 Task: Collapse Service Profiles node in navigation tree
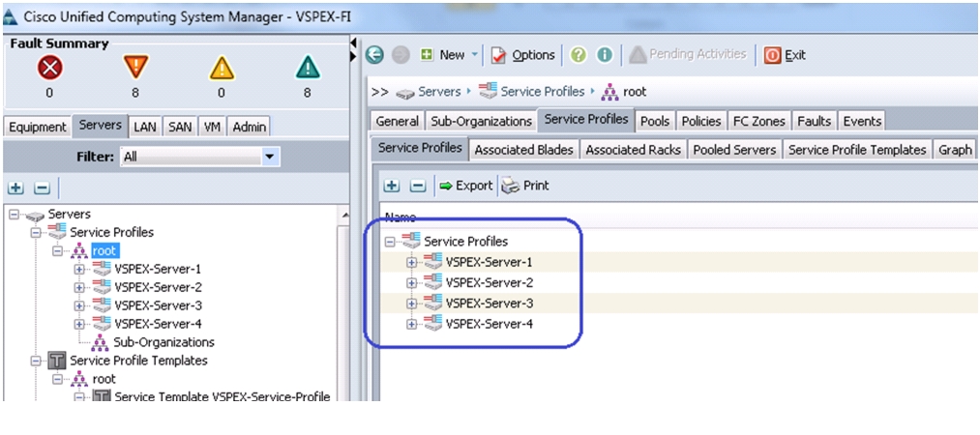point(36,232)
